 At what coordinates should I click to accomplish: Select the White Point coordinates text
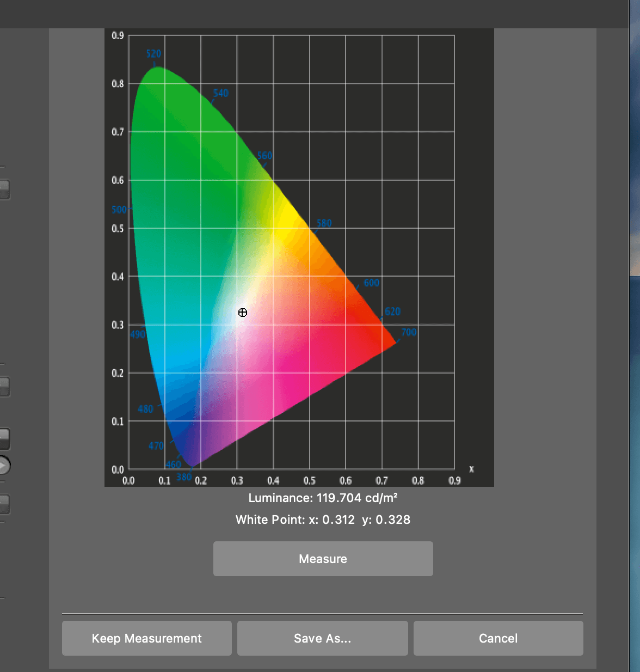[323, 520]
